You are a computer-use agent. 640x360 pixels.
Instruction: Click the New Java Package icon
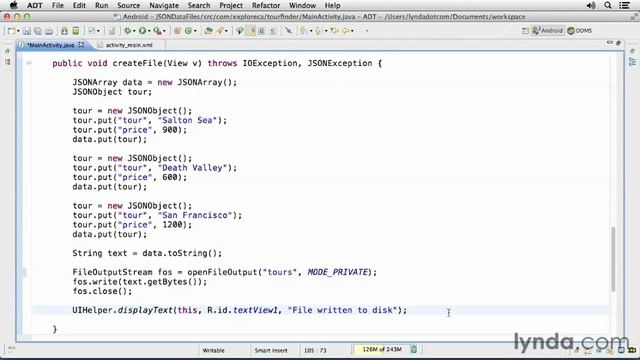(177, 31)
